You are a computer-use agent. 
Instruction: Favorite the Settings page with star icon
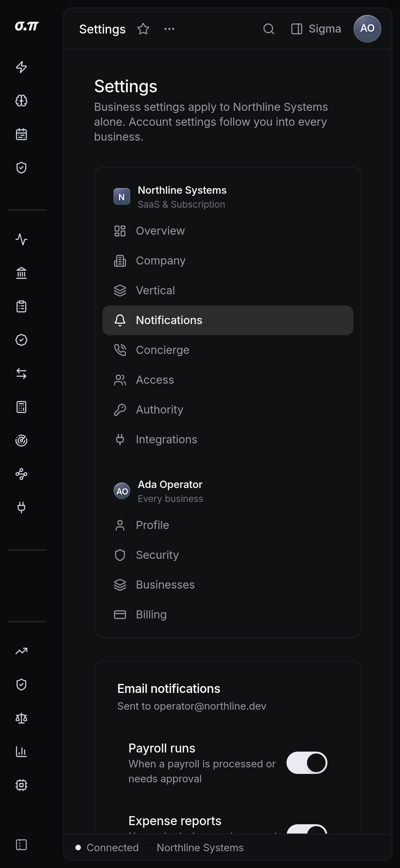coord(143,29)
